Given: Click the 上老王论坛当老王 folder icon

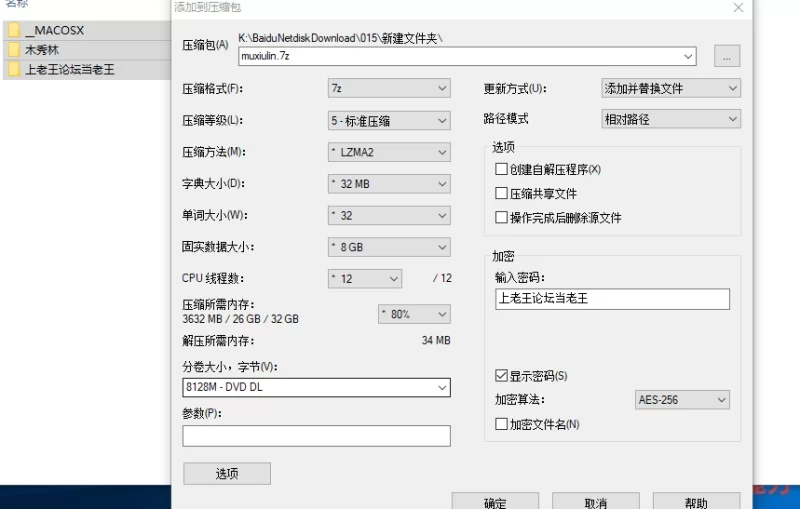Looking at the screenshot, I should click(x=14, y=69).
